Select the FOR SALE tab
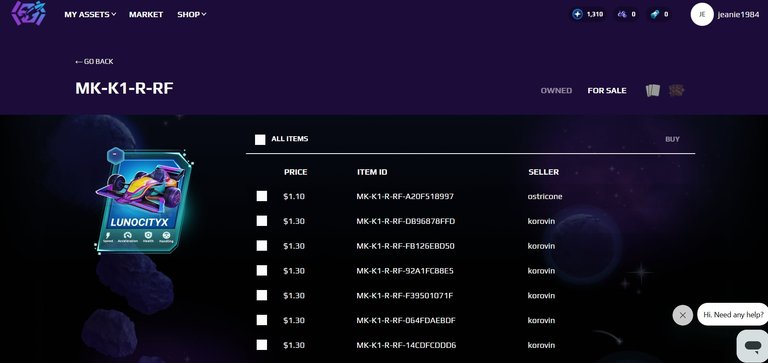The image size is (768, 363). point(607,91)
